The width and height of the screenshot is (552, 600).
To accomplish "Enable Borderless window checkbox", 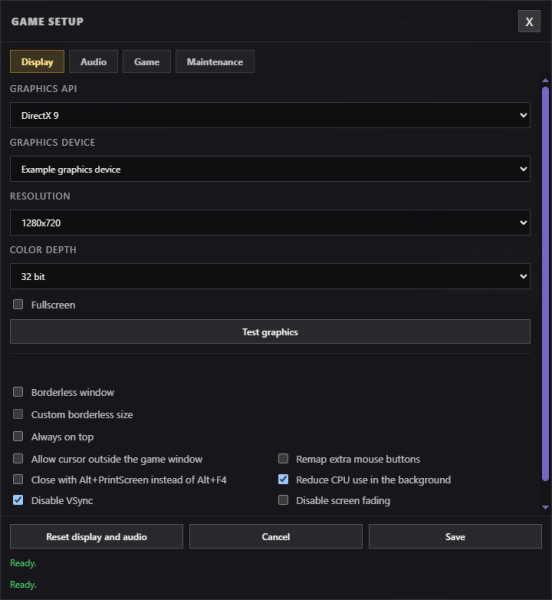I will [x=18, y=392].
